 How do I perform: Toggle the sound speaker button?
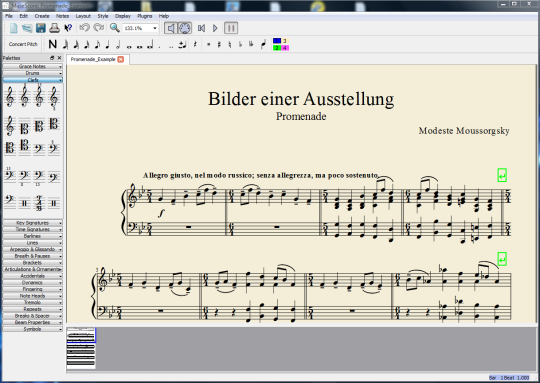(x=170, y=28)
